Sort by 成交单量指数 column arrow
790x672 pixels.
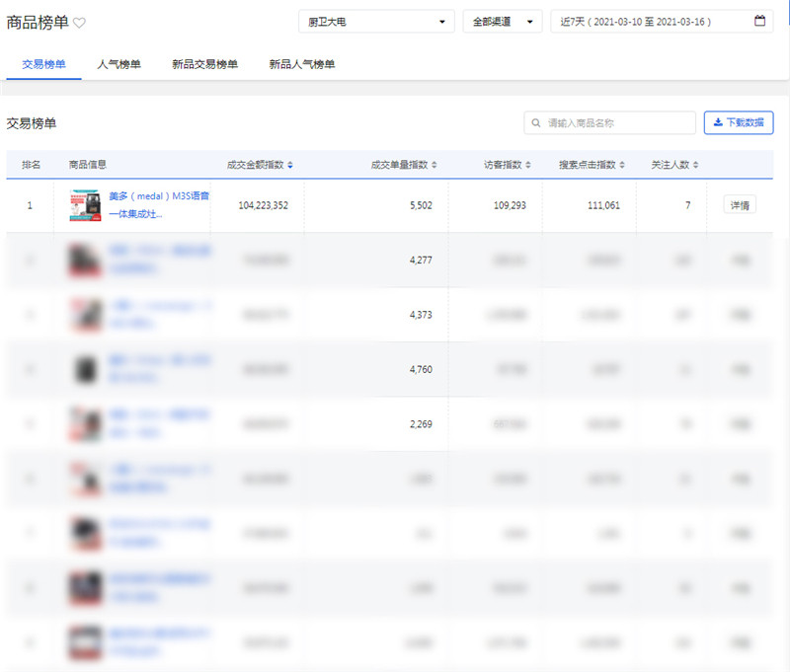tap(434, 165)
